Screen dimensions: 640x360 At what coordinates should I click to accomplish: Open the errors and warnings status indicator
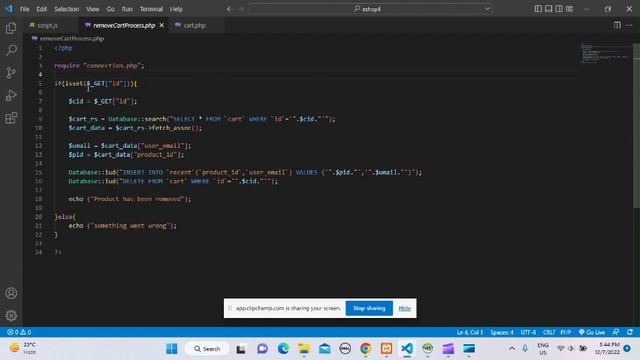[19, 332]
